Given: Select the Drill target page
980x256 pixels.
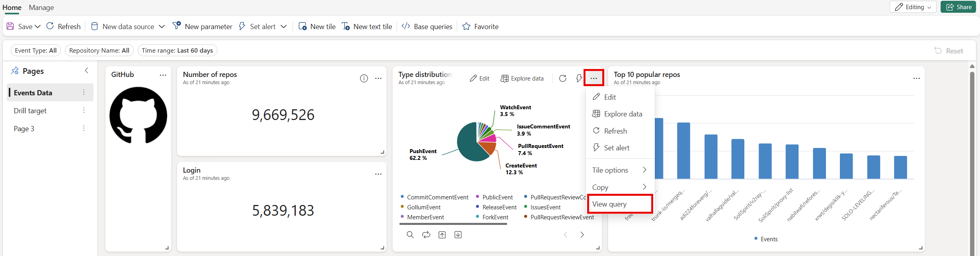Looking at the screenshot, I should click(x=30, y=111).
